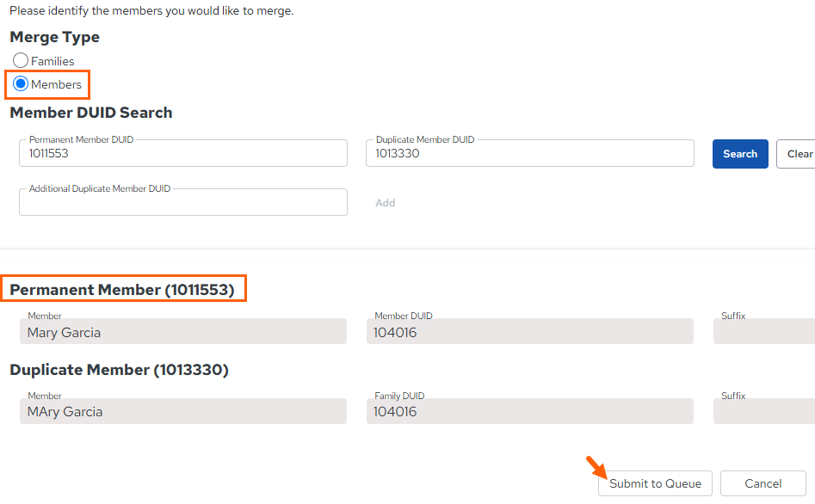815x504 pixels.
Task: Click the Permanent Member (1011553) heading
Action: 122,289
